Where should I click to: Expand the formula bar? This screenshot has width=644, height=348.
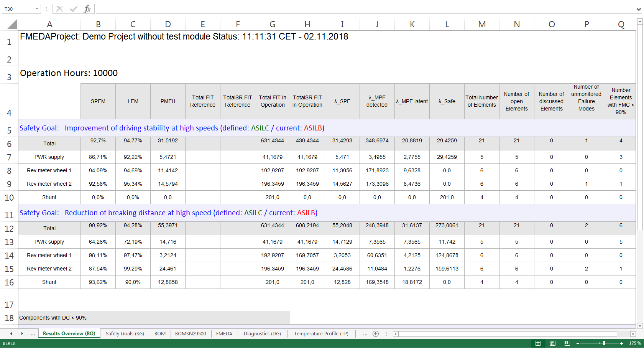point(639,9)
